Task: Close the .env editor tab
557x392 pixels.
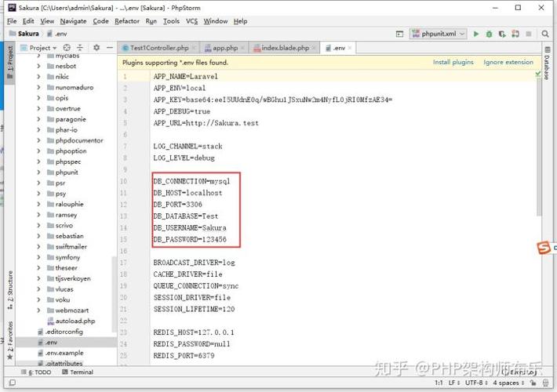Action: (350, 48)
